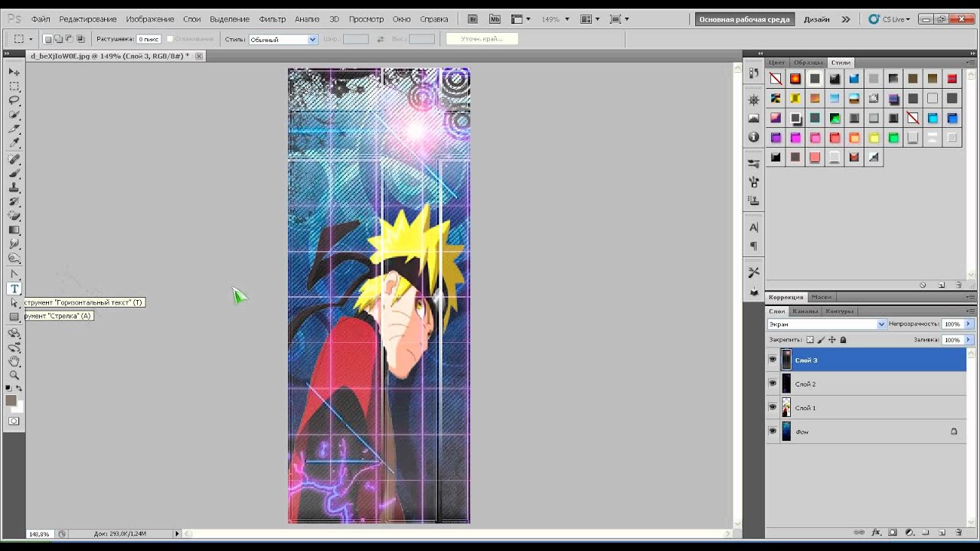
Task: Select the Zoom tool in toolbox
Action: tap(14, 375)
